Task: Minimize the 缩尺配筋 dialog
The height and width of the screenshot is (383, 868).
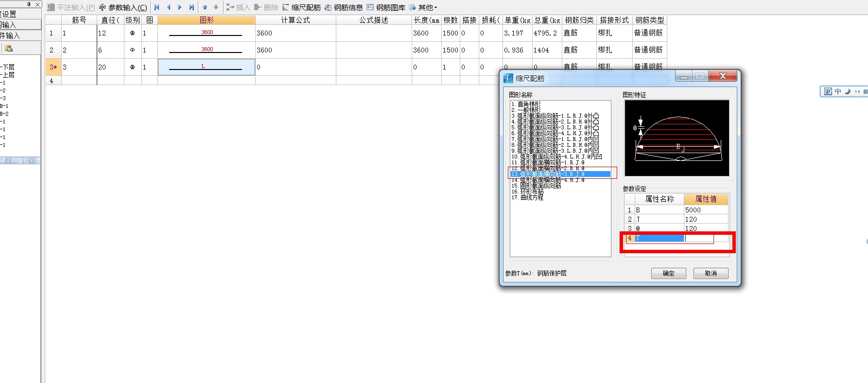Action: click(684, 76)
